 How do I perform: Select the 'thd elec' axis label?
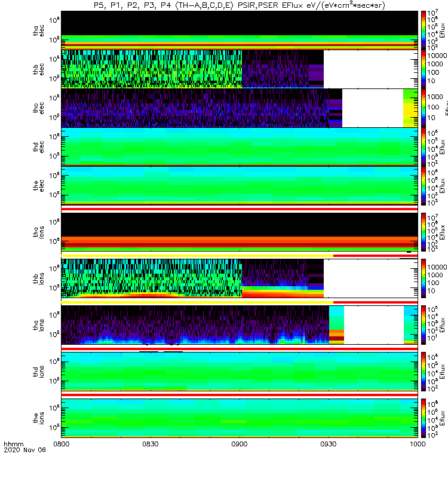click(38, 147)
